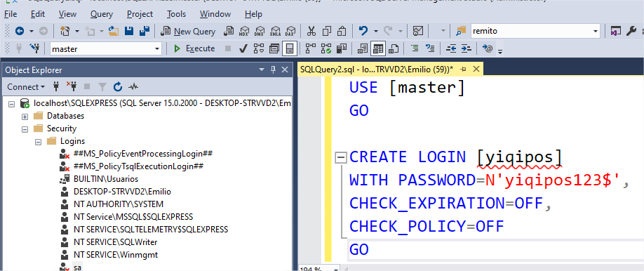Open the Tools menu
644x271 pixels.
(x=177, y=14)
